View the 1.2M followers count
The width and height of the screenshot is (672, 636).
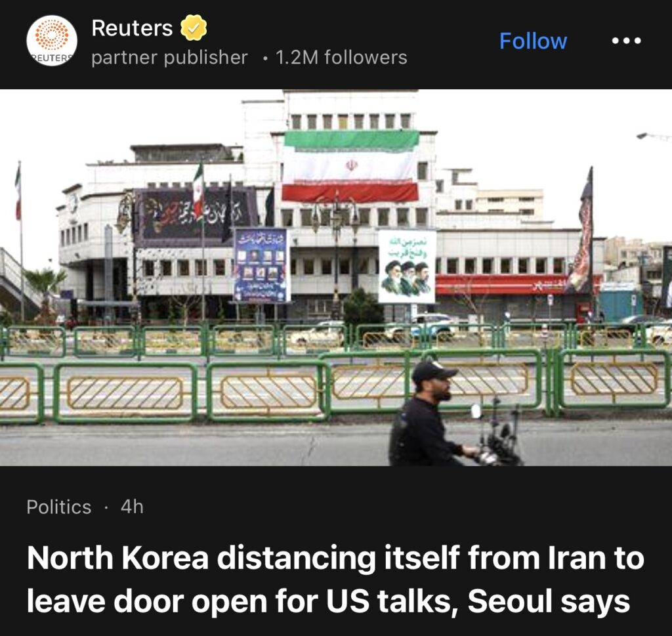[341, 57]
